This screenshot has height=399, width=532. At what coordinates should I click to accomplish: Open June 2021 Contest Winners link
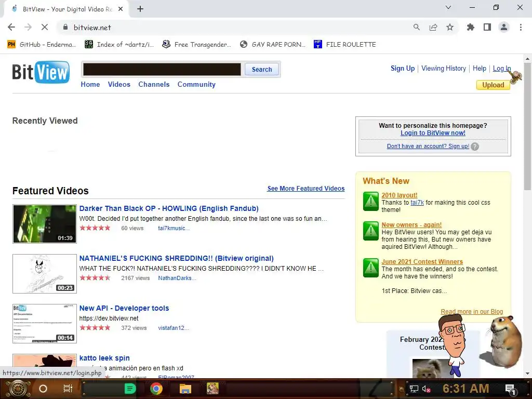tap(422, 262)
